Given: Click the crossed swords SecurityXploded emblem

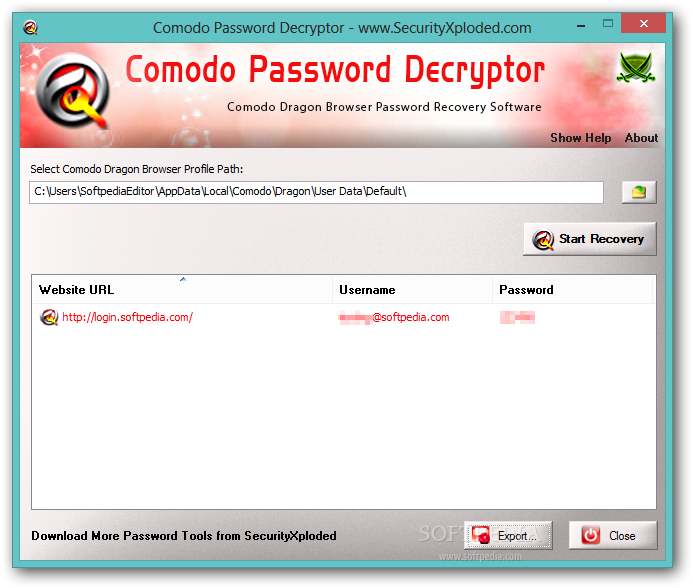Looking at the screenshot, I should [636, 68].
